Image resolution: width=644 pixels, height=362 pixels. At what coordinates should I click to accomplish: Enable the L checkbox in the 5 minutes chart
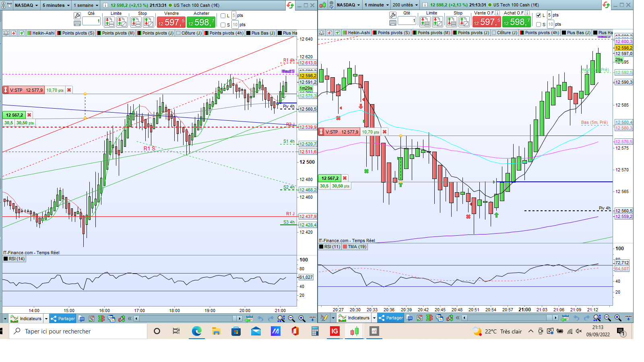click(223, 16)
